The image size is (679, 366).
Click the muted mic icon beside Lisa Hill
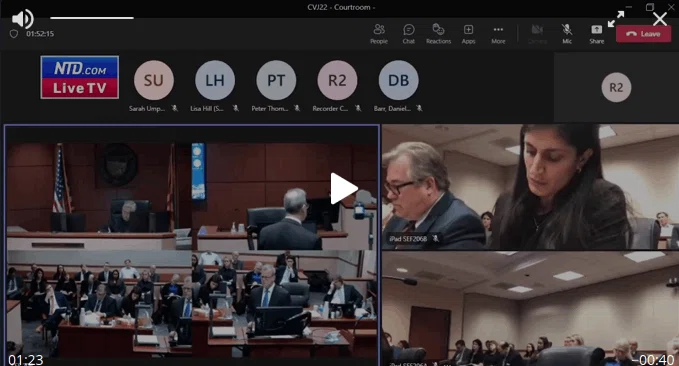coord(236,108)
